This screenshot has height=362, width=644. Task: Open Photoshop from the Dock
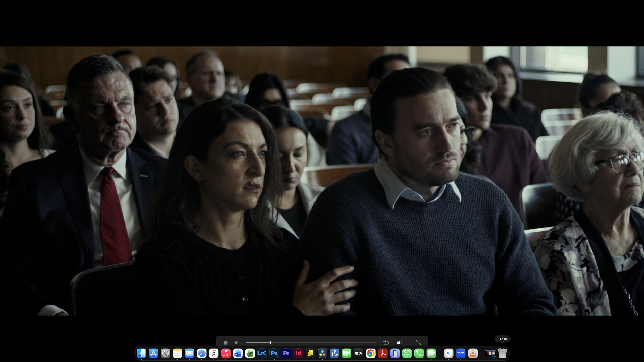tap(274, 353)
